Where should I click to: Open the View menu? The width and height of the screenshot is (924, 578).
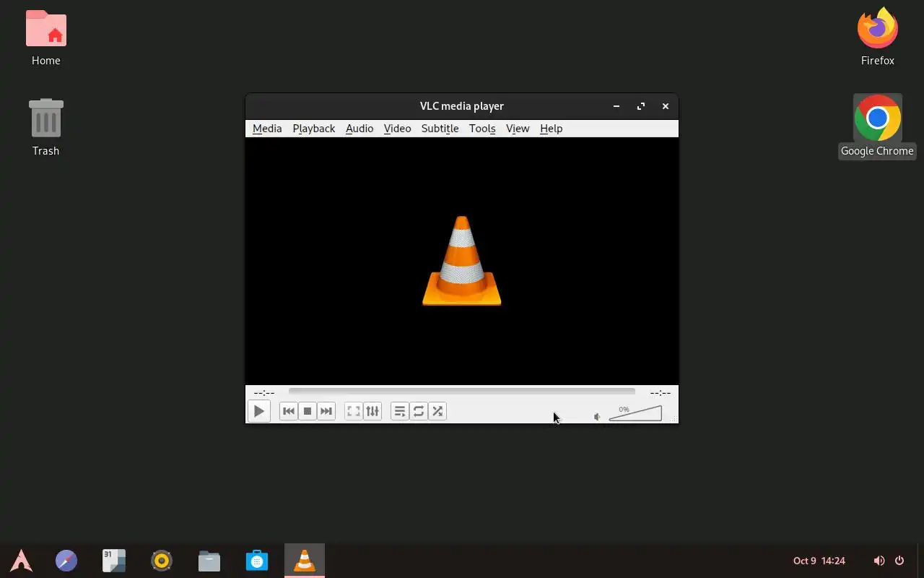[518, 129]
